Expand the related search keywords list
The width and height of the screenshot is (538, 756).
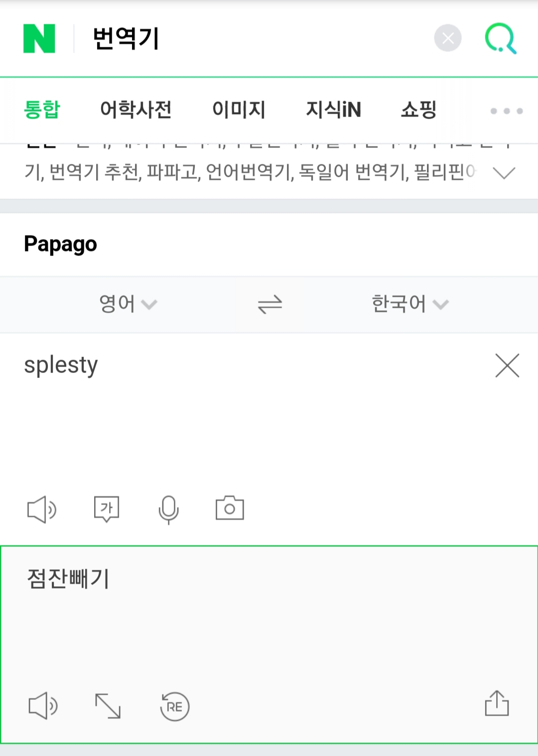coord(504,173)
